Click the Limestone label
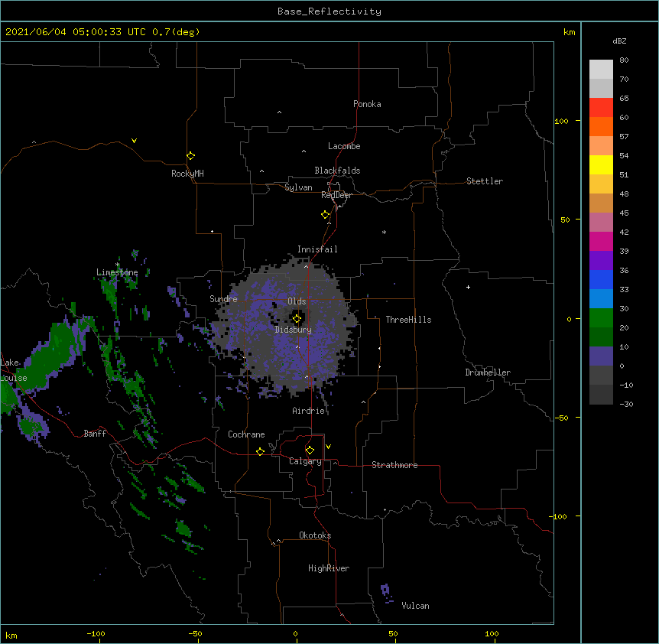Viewport: 659px width, 644px height. click(x=117, y=272)
